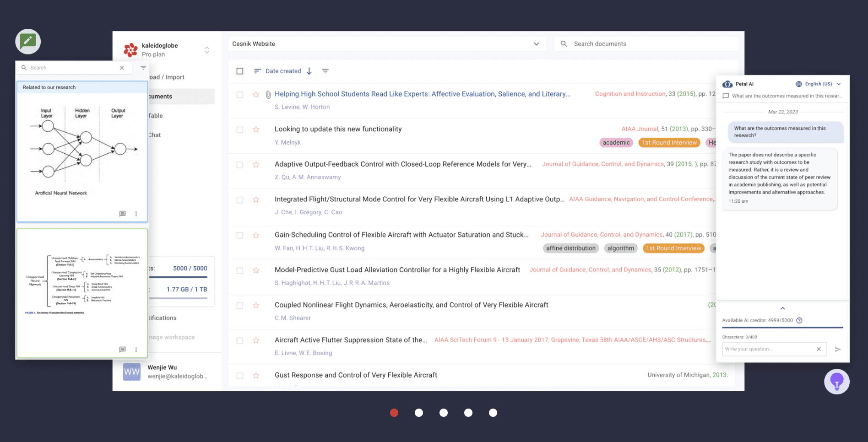
Task: Check the select-all checkbox in the list header
Action: [x=240, y=71]
